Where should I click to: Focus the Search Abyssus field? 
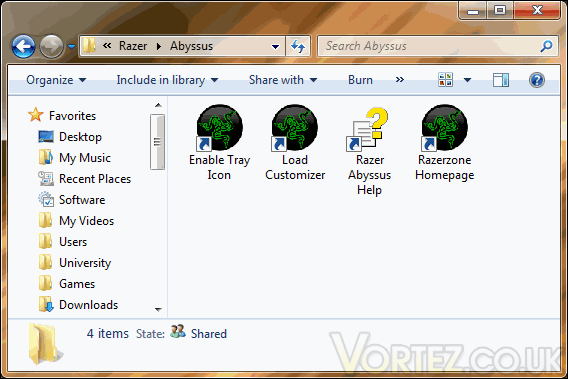coord(437,46)
